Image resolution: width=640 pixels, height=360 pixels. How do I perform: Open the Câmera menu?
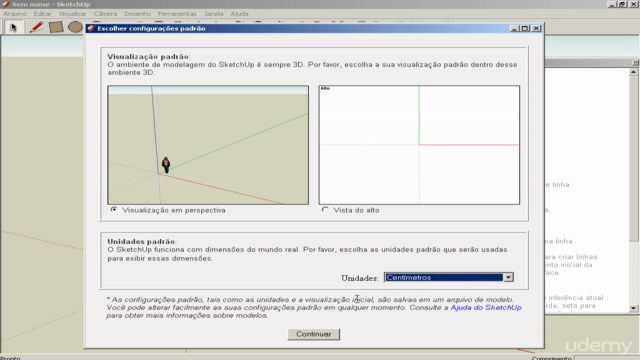pos(105,13)
